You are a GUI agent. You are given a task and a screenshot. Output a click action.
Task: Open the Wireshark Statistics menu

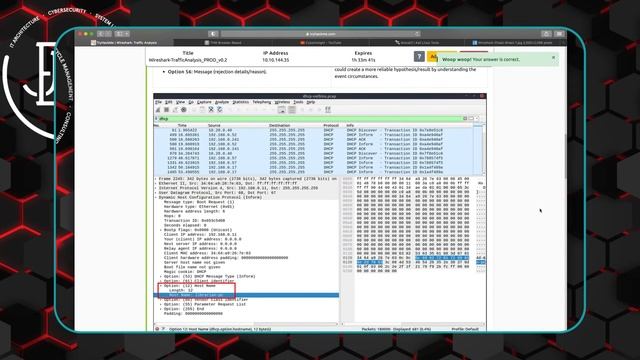(241, 102)
